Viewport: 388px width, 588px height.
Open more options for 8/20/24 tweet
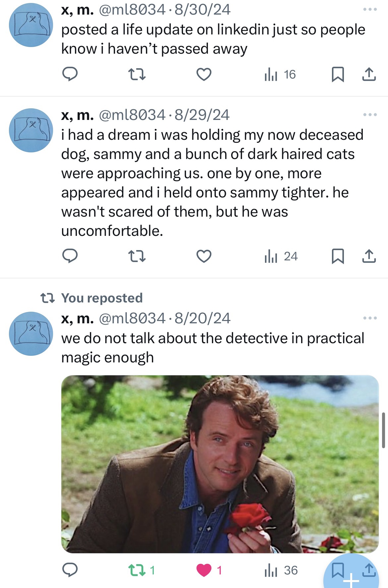tap(370, 318)
